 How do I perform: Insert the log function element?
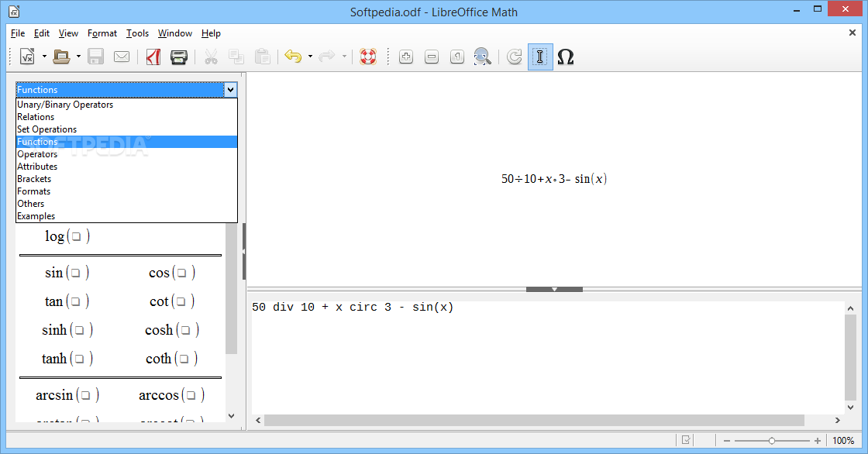coord(67,236)
